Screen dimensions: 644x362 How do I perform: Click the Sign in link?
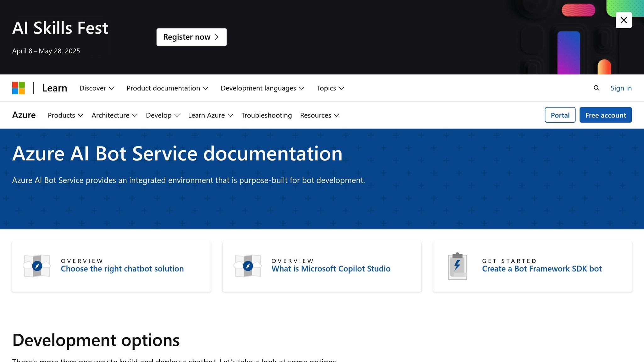[x=621, y=88]
